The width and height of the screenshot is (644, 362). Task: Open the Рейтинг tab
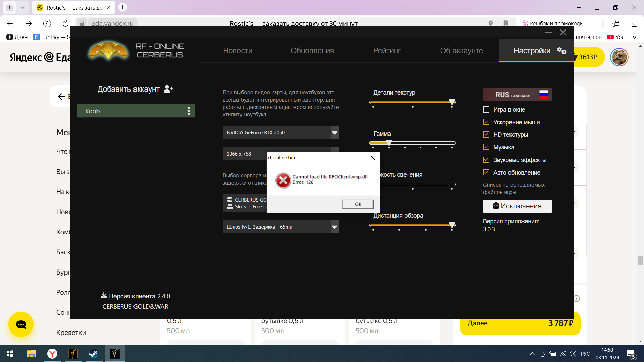pos(387,51)
